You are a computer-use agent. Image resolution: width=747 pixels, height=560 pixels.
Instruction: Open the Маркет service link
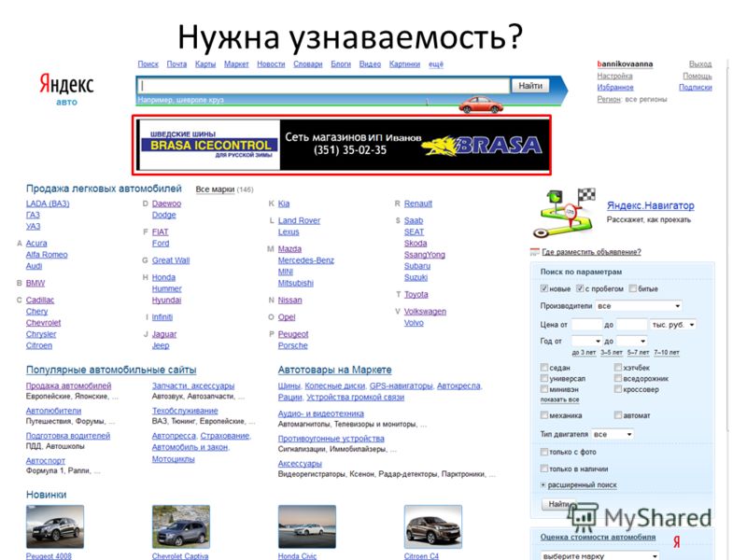236,63
